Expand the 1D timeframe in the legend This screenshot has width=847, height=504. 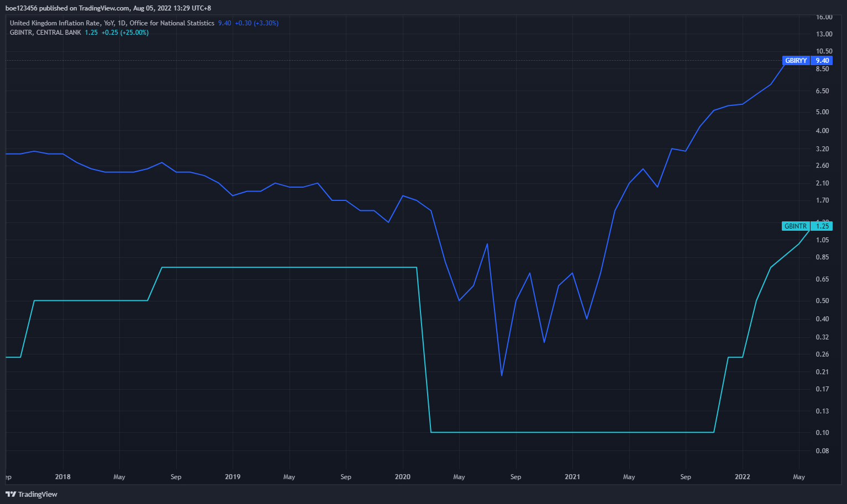tap(122, 23)
